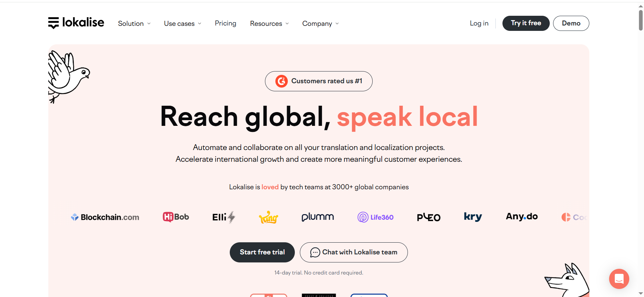This screenshot has width=644, height=297.
Task: Open the Intercom chat bubble icon
Action: [x=619, y=279]
